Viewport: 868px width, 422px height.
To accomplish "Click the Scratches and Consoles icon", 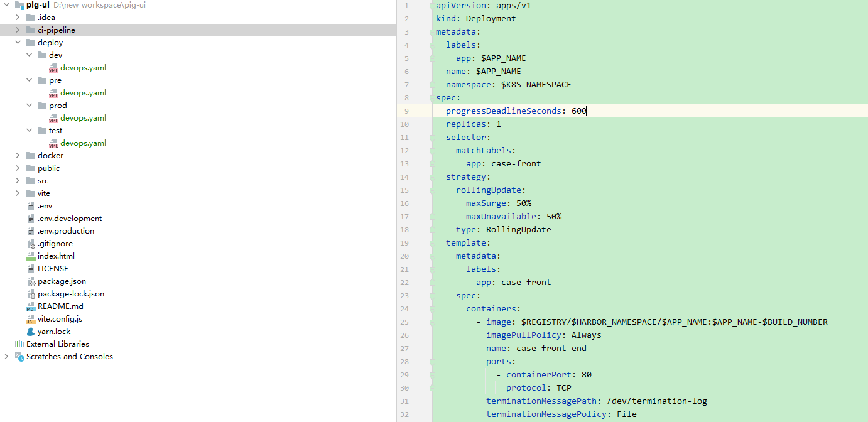I will [19, 357].
